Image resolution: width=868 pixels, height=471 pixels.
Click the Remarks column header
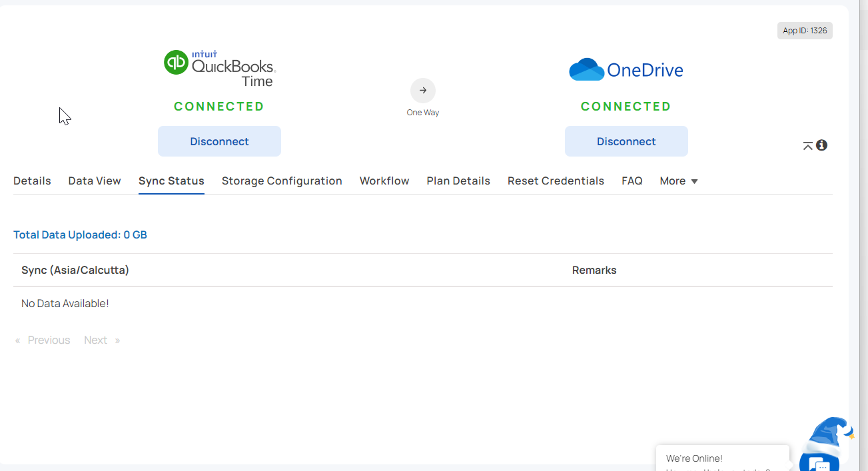point(594,270)
